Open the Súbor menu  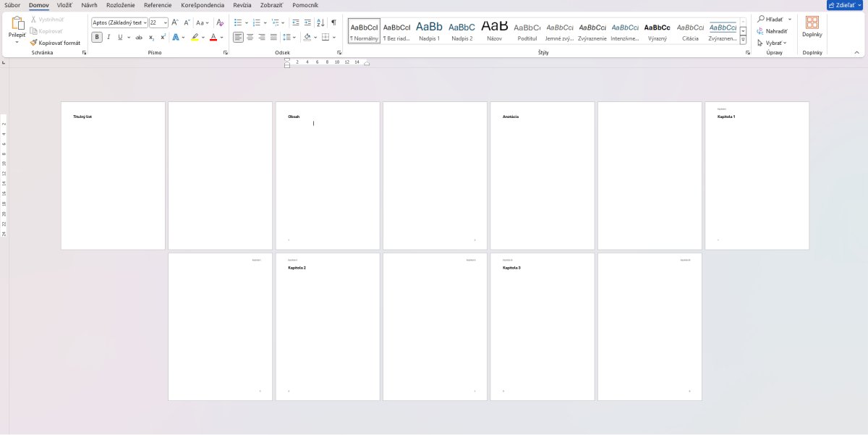point(12,5)
